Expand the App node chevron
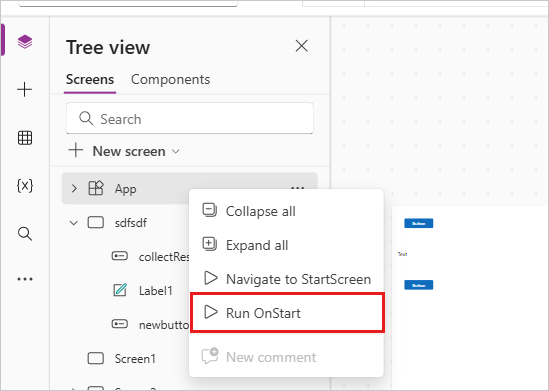 click(74, 188)
